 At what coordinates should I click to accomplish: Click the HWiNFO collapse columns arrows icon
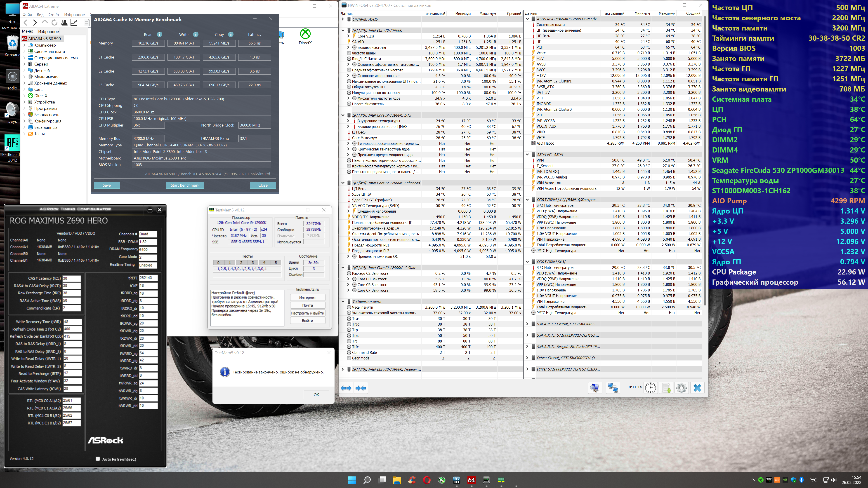(361, 388)
